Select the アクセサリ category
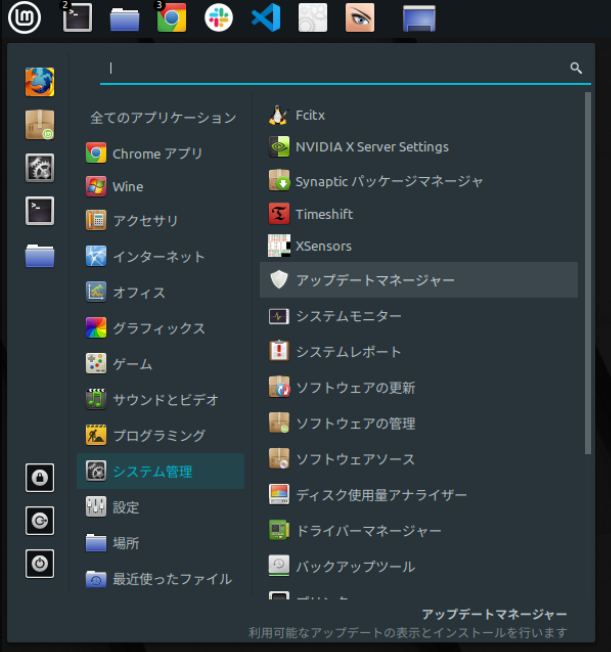 [x=161, y=220]
